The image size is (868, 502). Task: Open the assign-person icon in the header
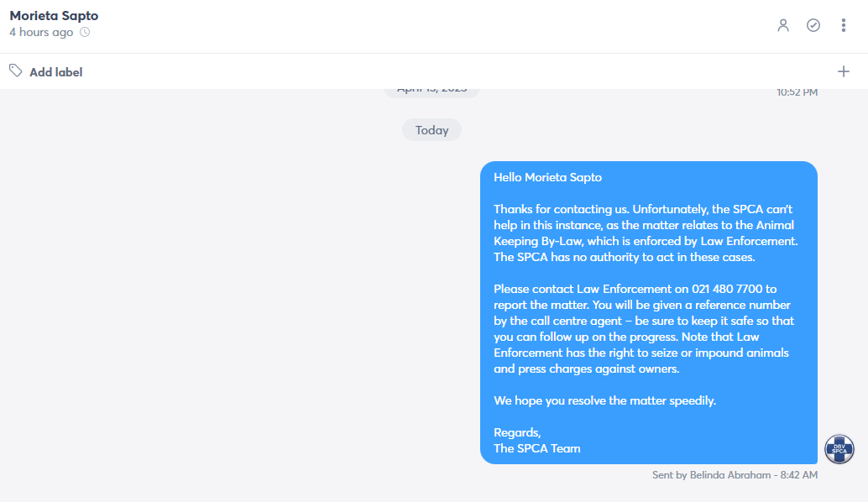click(782, 25)
